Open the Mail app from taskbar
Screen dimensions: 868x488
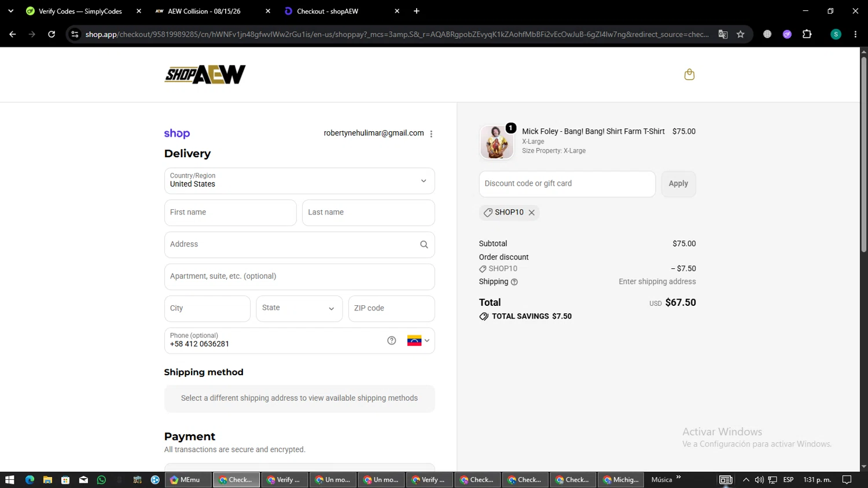coord(83,480)
